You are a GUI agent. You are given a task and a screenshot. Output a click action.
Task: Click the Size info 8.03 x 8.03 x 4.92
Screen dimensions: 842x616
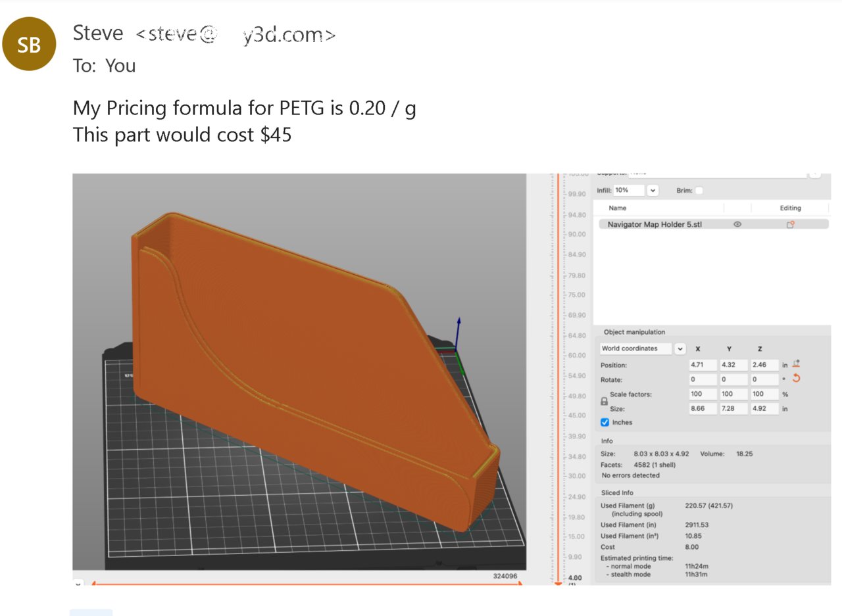click(x=661, y=454)
